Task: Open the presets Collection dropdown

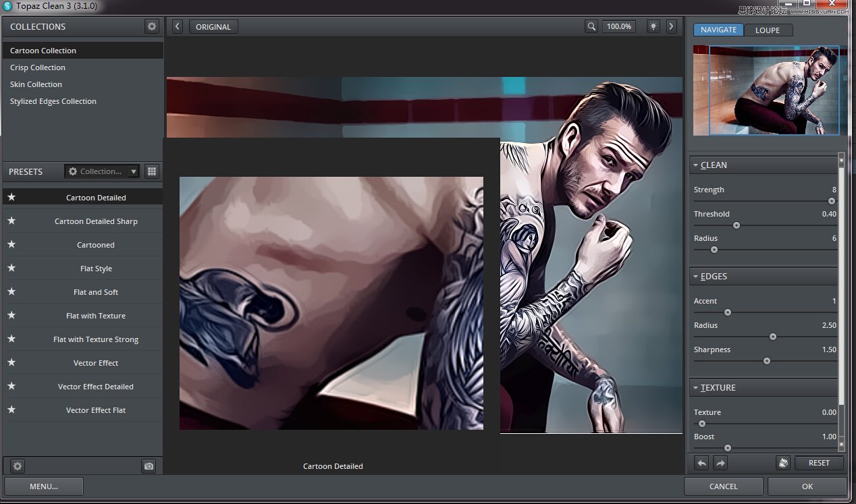Action: click(x=102, y=171)
